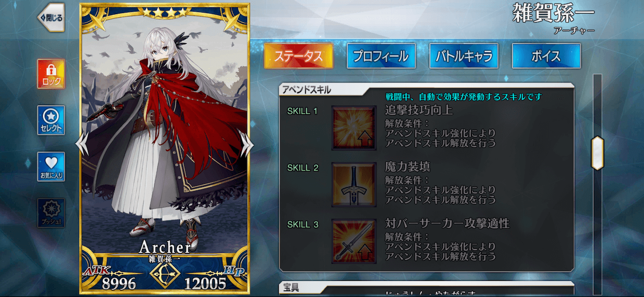The height and width of the screenshot is (297, 644).
Task: Select the 追撃技巧向上 skill icon
Action: click(354, 128)
